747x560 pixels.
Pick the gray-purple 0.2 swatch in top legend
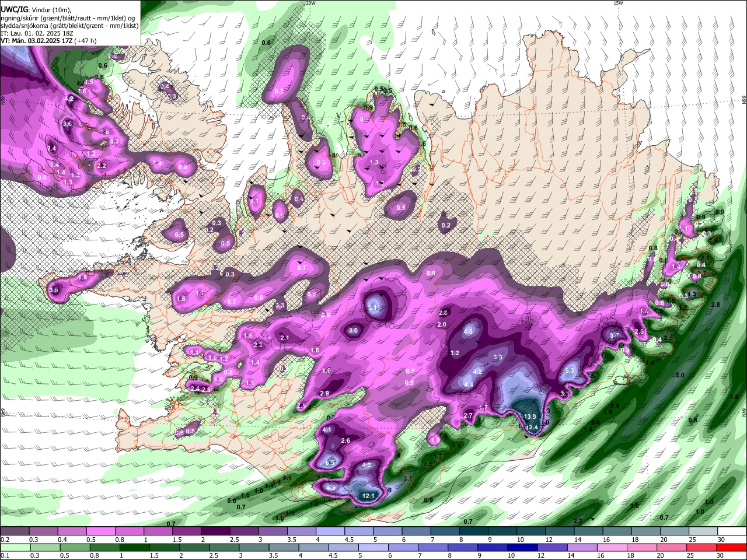15,531
